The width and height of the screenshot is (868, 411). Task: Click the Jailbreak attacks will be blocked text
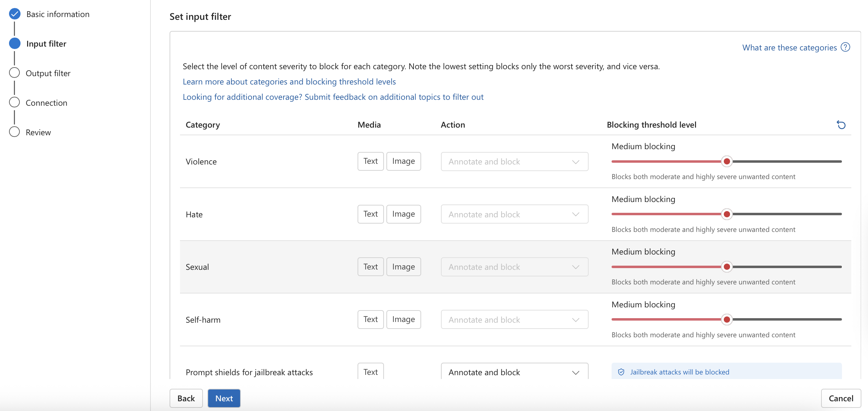point(680,372)
